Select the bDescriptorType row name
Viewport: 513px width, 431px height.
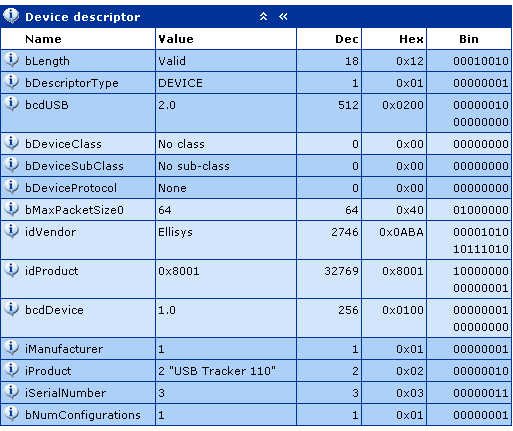[x=72, y=83]
